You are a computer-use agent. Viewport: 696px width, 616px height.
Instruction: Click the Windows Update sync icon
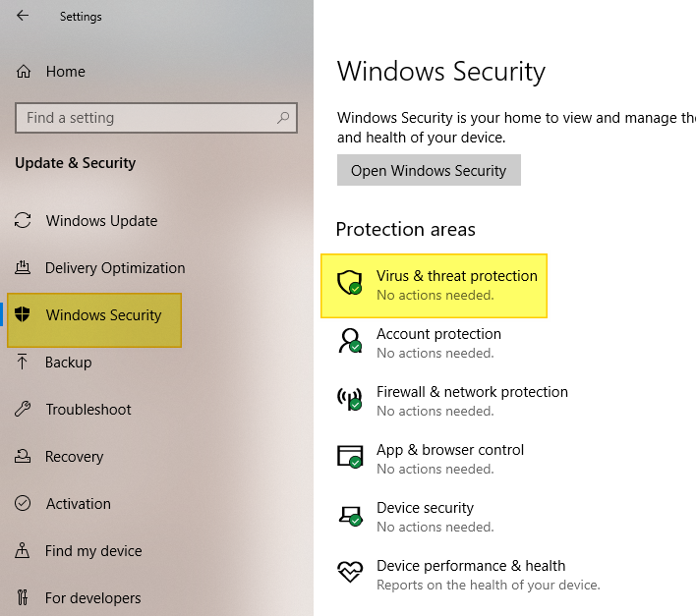24,221
